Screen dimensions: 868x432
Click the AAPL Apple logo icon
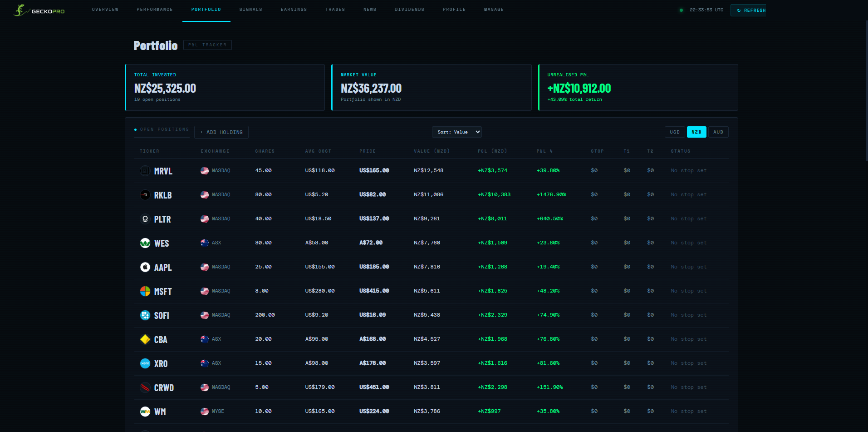pyautogui.click(x=145, y=267)
